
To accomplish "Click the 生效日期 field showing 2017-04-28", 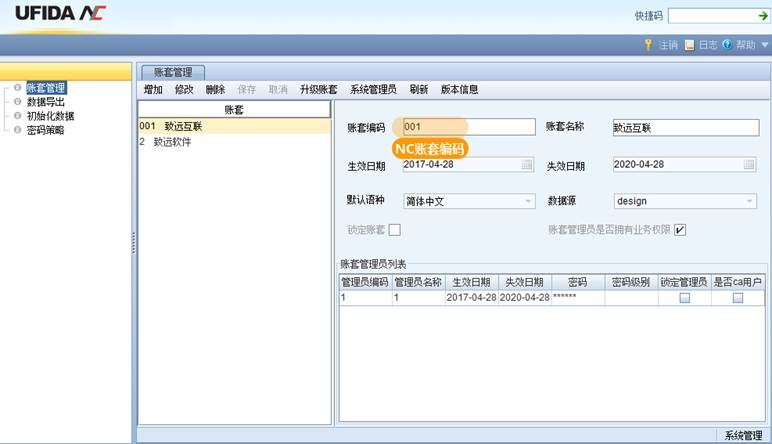I will tap(469, 164).
